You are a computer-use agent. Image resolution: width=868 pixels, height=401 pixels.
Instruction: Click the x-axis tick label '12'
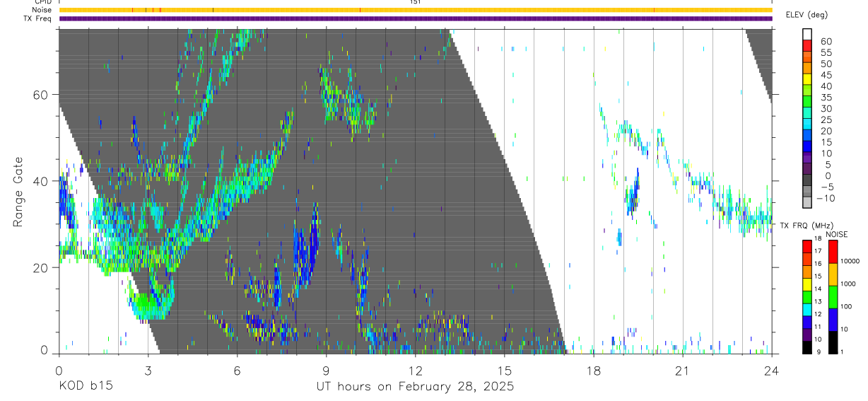click(416, 370)
